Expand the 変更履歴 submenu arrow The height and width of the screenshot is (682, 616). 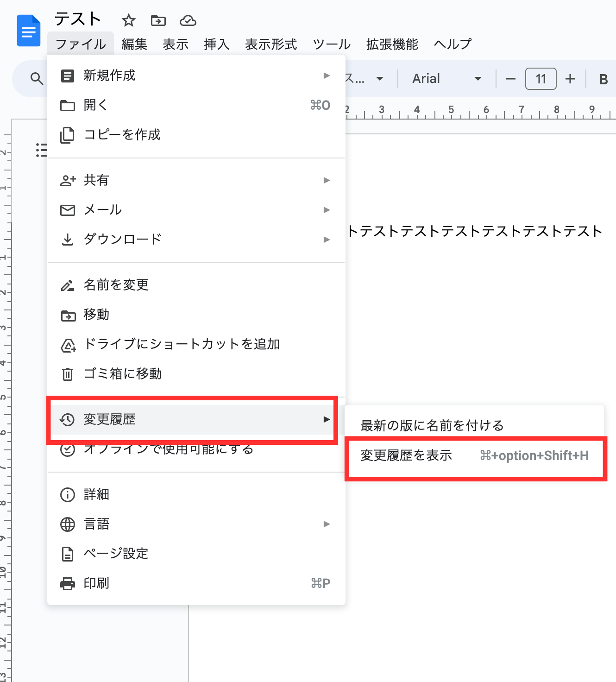tap(327, 419)
